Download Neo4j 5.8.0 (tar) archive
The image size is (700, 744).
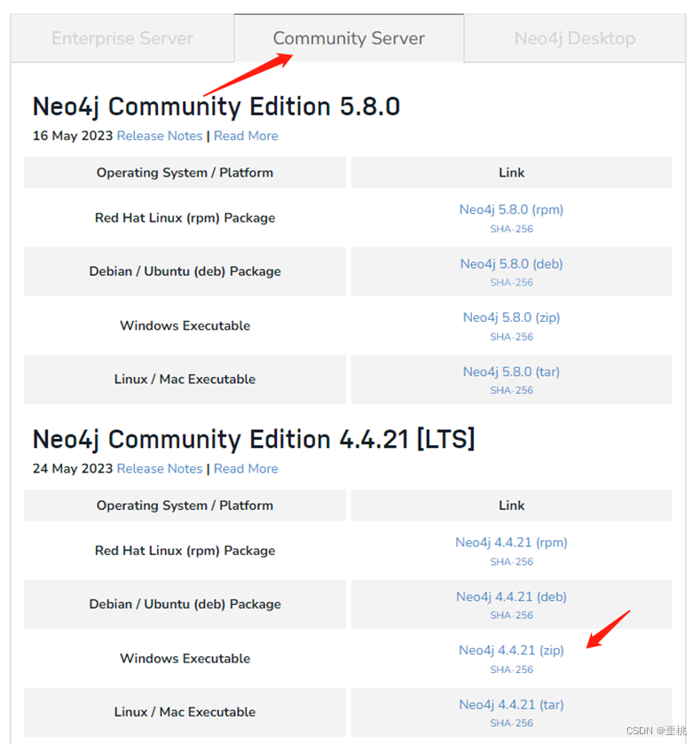pyautogui.click(x=511, y=372)
